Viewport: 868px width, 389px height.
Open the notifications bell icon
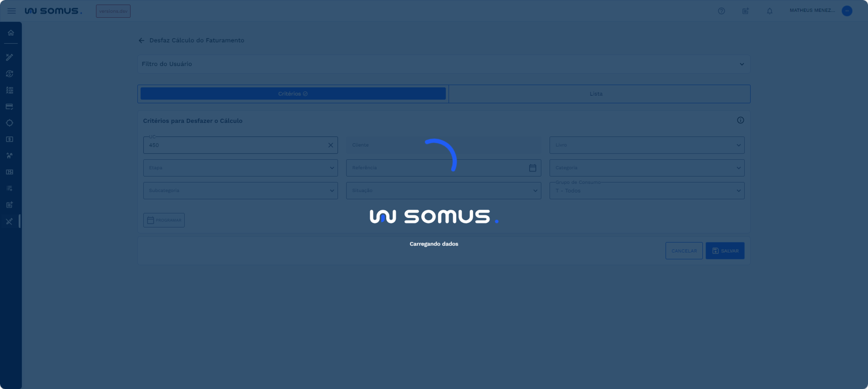click(769, 11)
